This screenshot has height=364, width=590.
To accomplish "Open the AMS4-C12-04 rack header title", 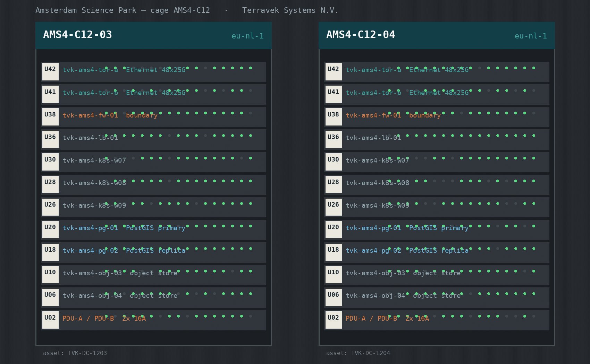I will point(361,35).
